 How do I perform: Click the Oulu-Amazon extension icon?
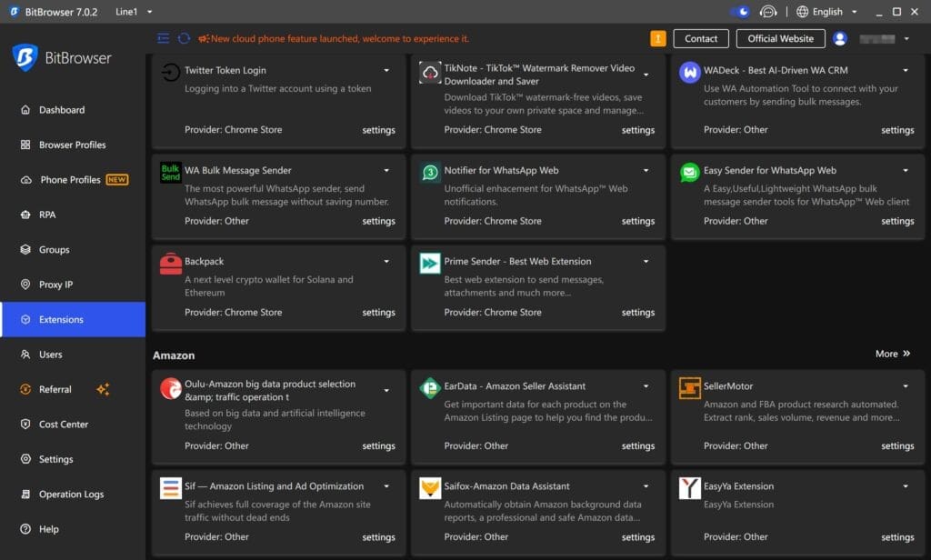(171, 388)
